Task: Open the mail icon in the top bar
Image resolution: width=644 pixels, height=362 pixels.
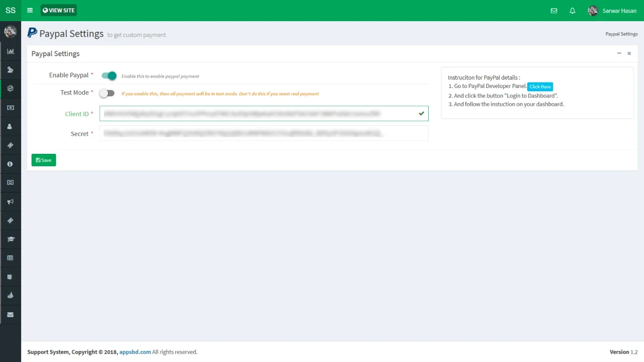Action: point(554,11)
